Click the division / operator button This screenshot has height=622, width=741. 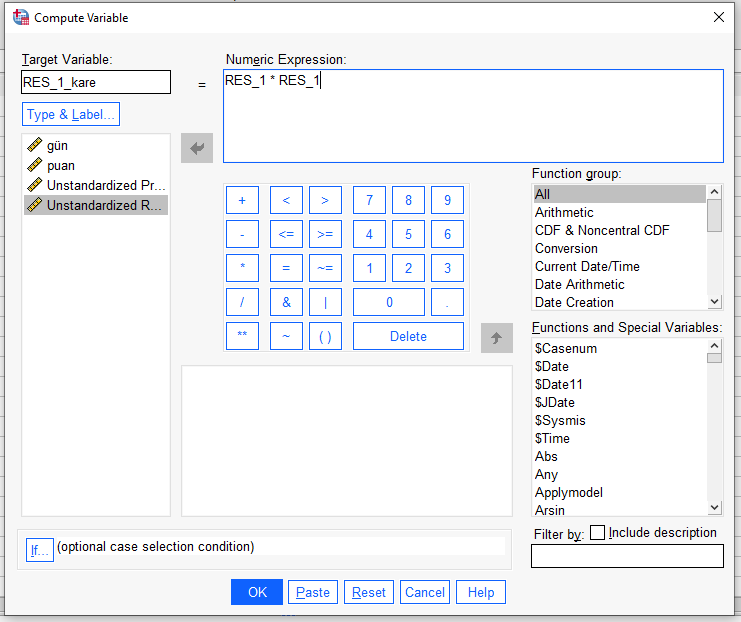242,303
